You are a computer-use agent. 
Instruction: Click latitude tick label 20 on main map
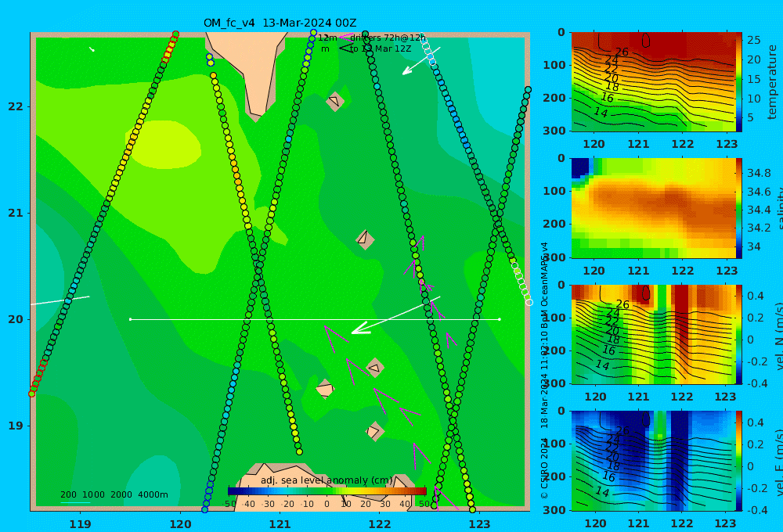16,319
